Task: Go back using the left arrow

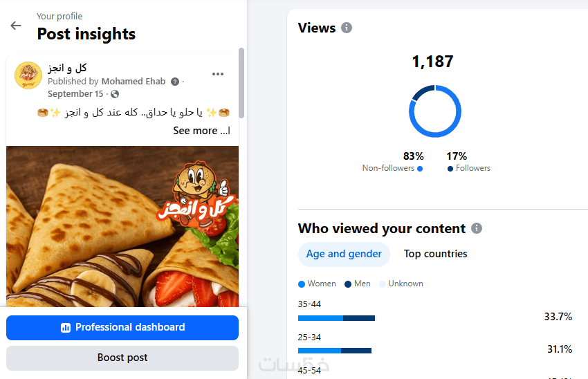Action: click(16, 26)
